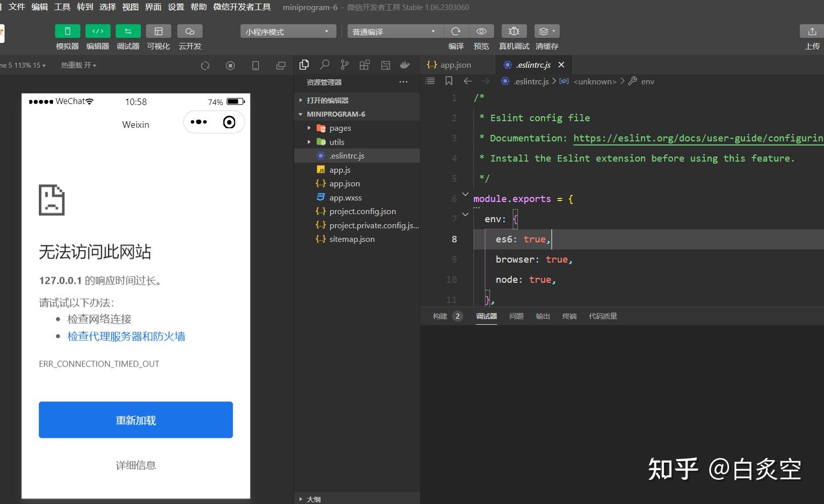Toggle the Simulator (模拟器) panel button

click(x=67, y=31)
